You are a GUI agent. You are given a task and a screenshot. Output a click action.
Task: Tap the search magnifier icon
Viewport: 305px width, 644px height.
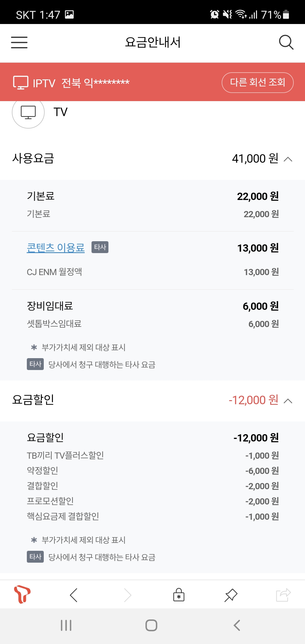pyautogui.click(x=286, y=42)
